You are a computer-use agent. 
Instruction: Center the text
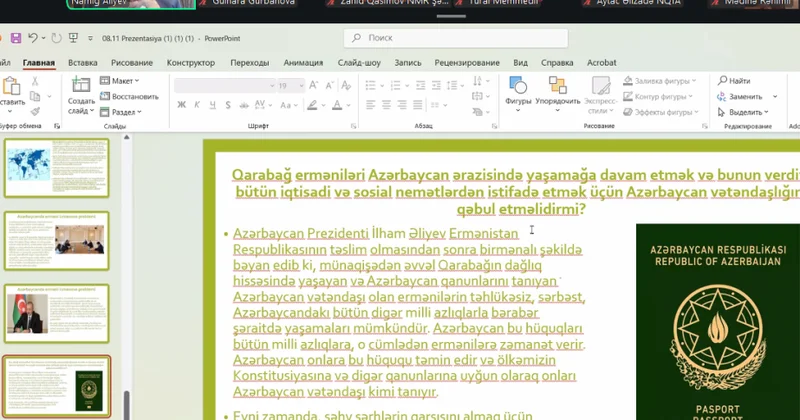(386, 105)
